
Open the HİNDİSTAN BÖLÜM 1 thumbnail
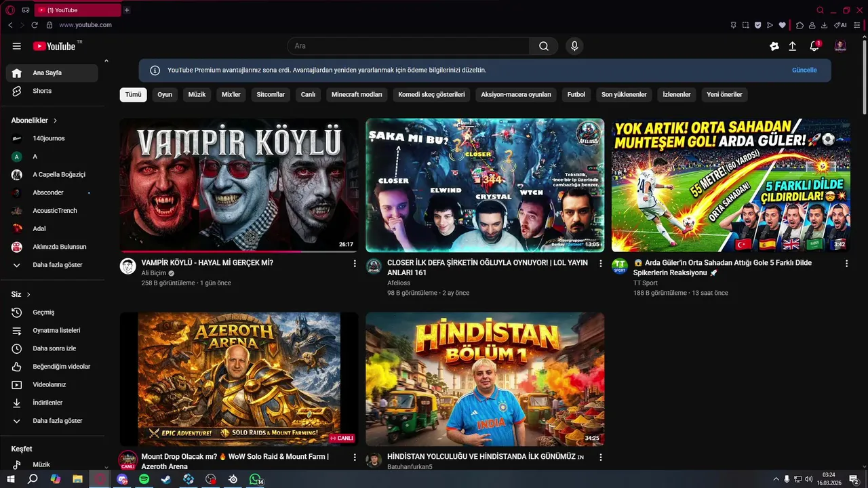point(485,379)
